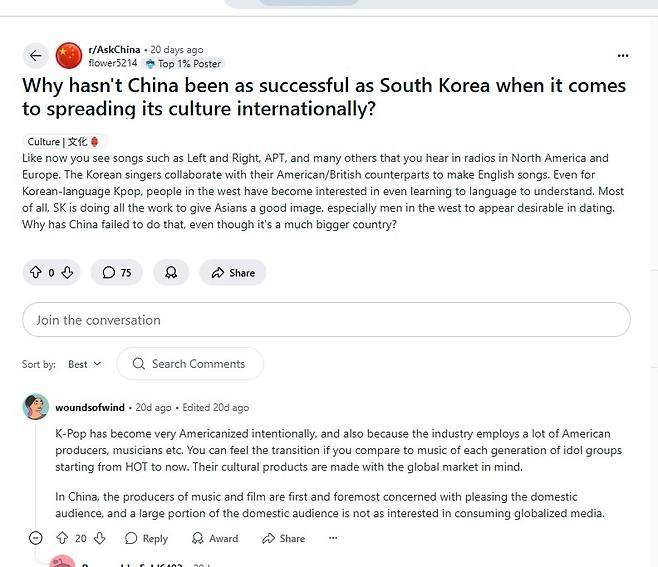
Task: Open woundsofwind's user avatar
Action: [x=36, y=407]
